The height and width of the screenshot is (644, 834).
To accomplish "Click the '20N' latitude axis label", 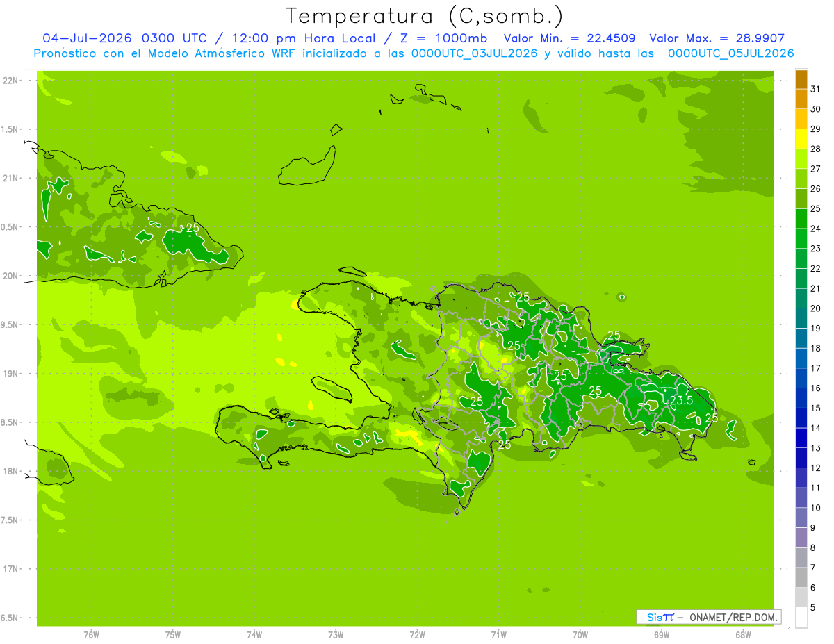I will click(x=10, y=276).
